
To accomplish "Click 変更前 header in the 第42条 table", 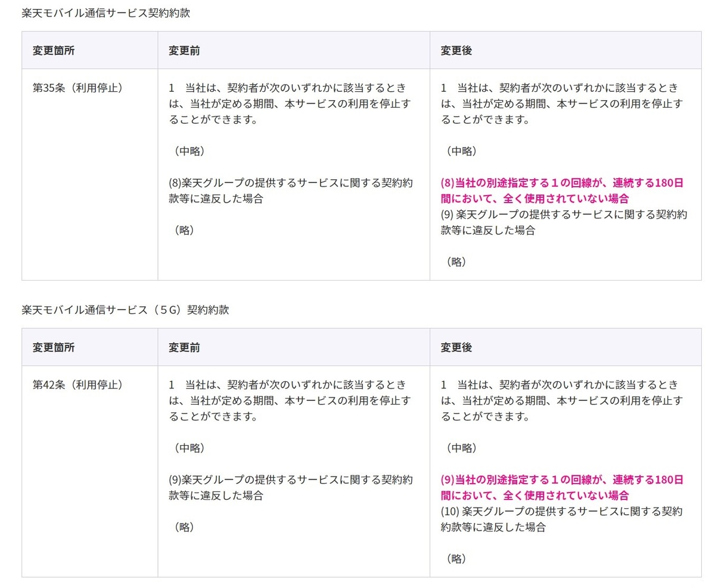I will (184, 347).
